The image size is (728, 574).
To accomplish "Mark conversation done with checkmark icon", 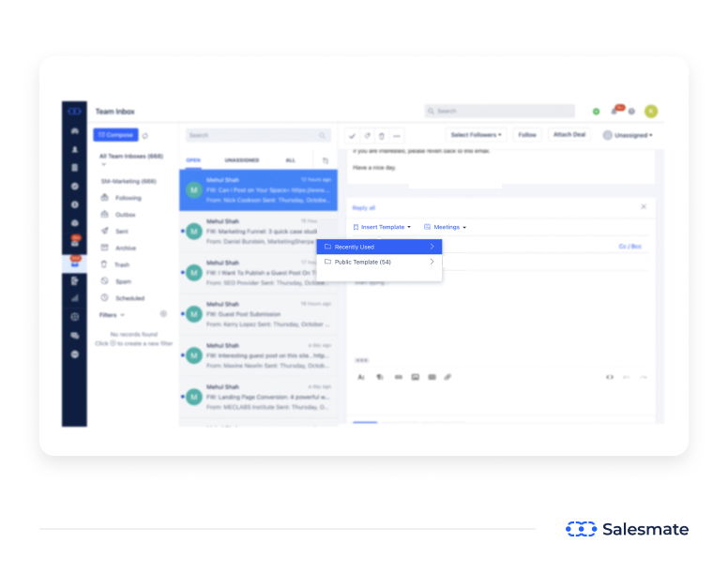I will pos(353,136).
